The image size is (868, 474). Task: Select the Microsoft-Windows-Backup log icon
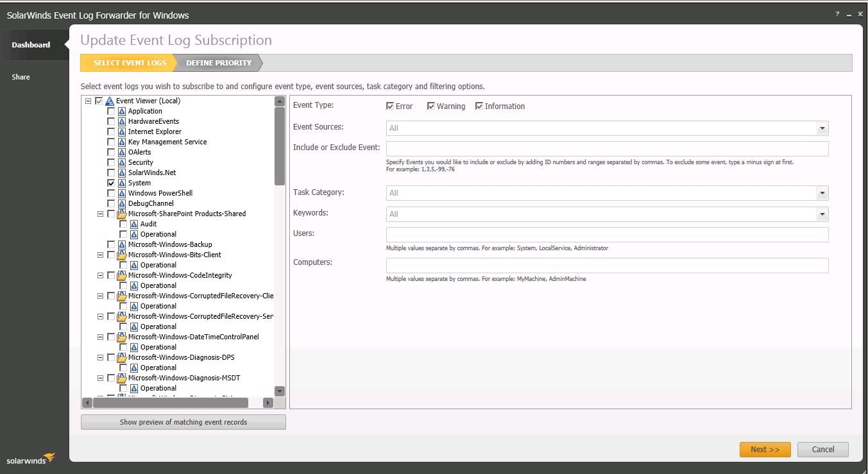click(x=122, y=244)
